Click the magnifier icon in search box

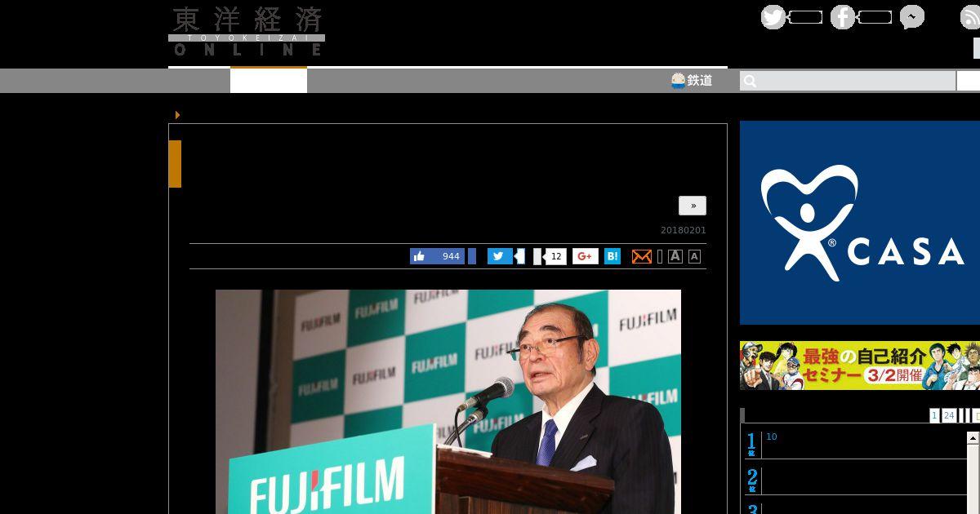click(751, 81)
